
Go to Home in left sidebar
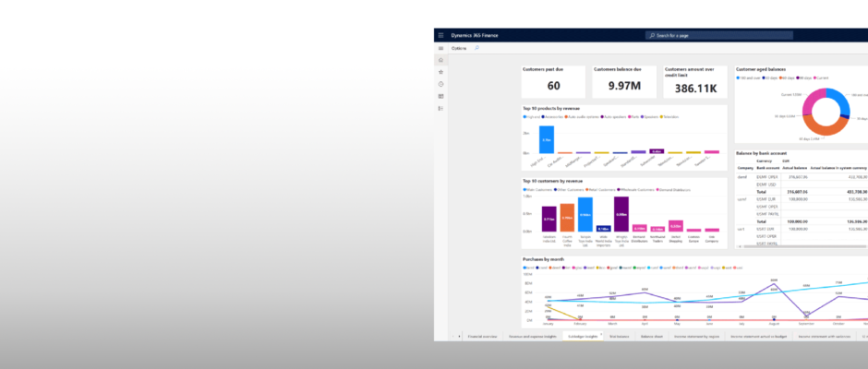440,60
